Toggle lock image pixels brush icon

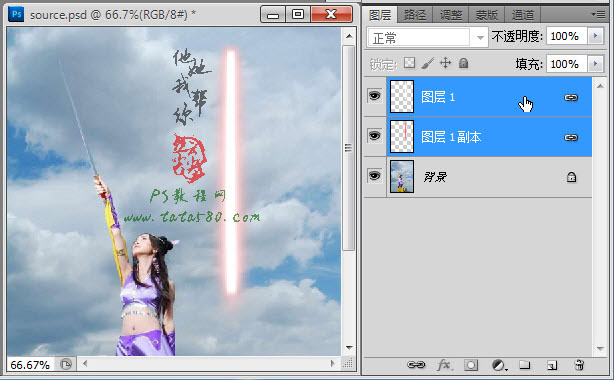pos(427,63)
